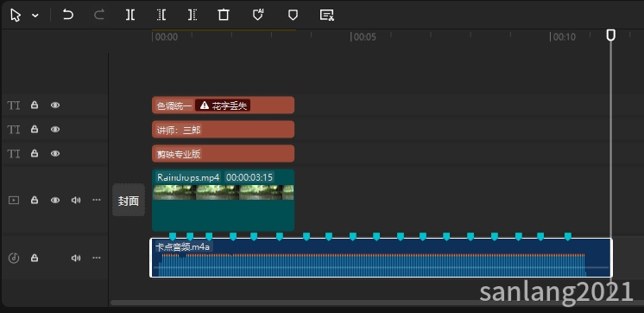644x313 pixels.
Task: Run AI auto beat marker
Action: pyautogui.click(x=257, y=15)
